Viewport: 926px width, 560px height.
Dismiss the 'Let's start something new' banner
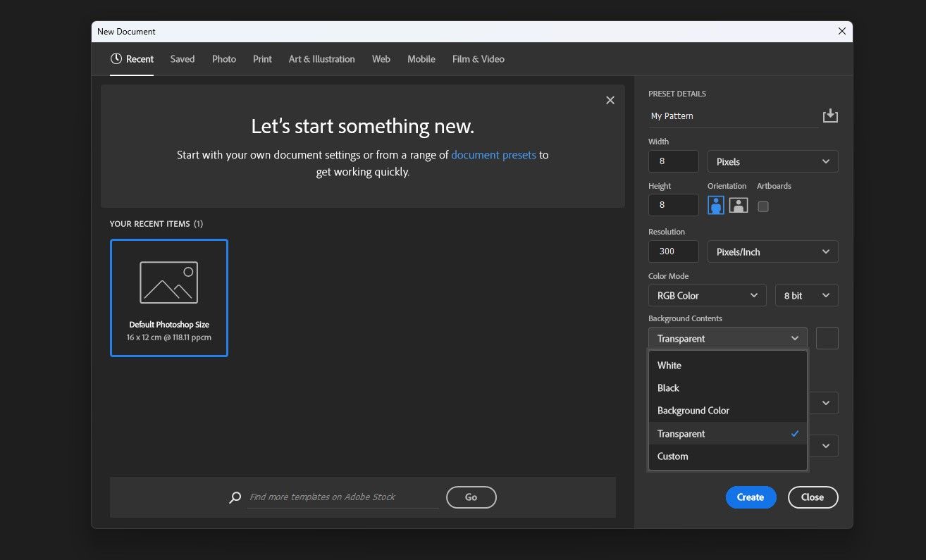tap(610, 100)
